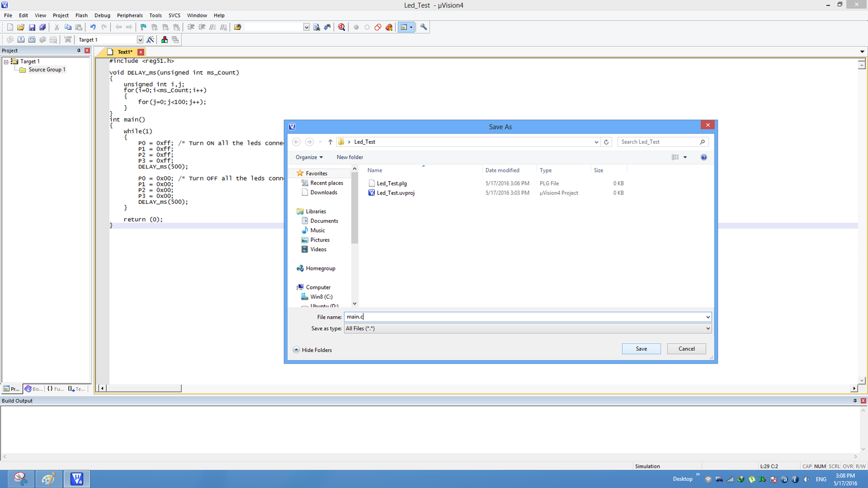
Task: Click the Cut scissors toolbar icon
Action: click(x=56, y=27)
